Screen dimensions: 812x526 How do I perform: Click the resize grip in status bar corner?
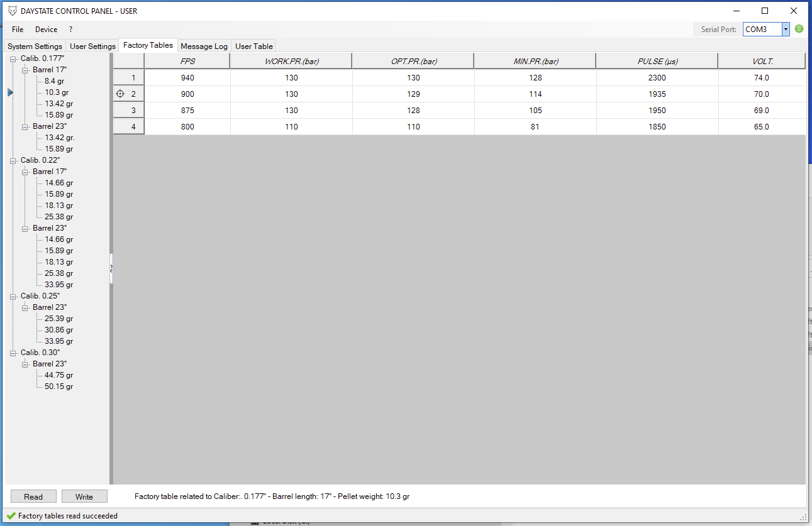coord(803,517)
